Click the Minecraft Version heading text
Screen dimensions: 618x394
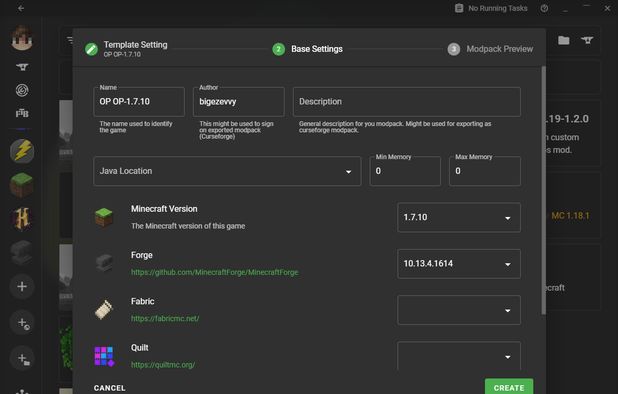164,209
